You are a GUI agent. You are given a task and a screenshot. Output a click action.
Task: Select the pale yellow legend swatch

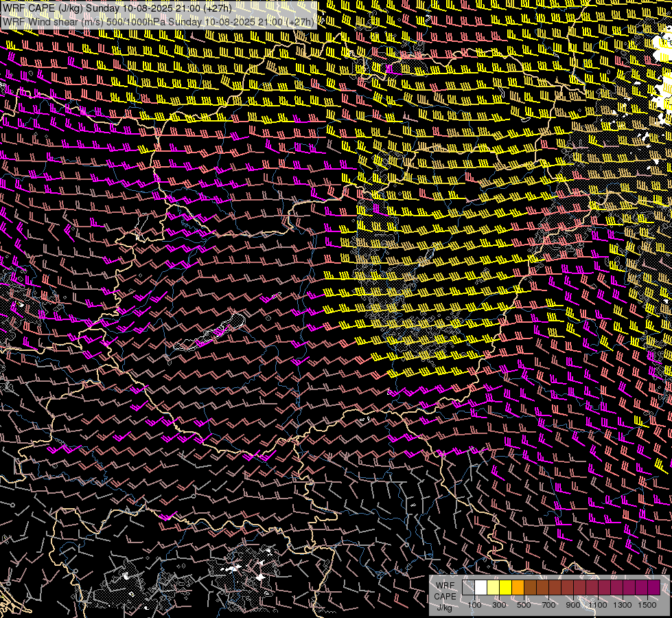tap(494, 587)
